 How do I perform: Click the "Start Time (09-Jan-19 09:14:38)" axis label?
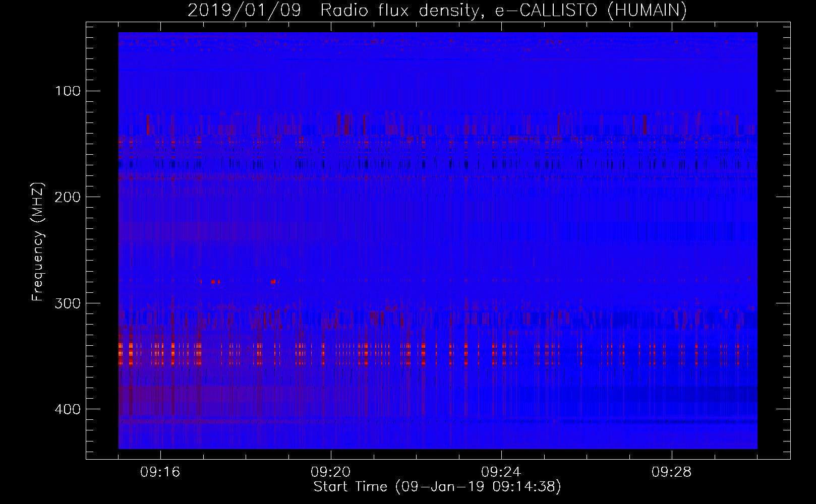(437, 487)
